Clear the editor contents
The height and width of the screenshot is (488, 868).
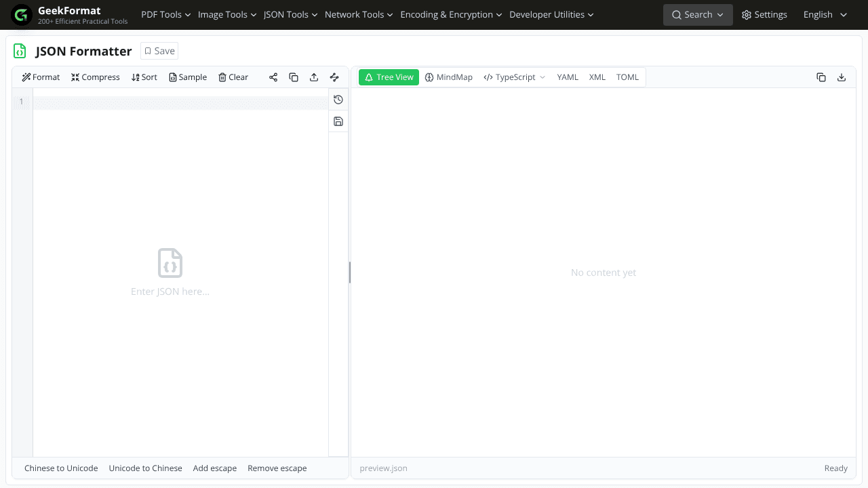pyautogui.click(x=233, y=77)
